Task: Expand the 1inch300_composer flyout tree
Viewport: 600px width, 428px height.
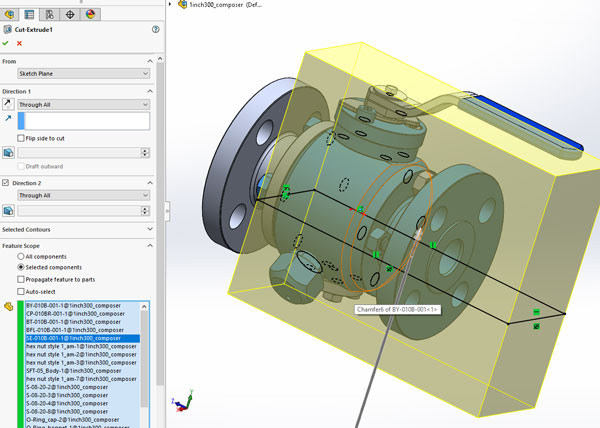Action: 171,5
